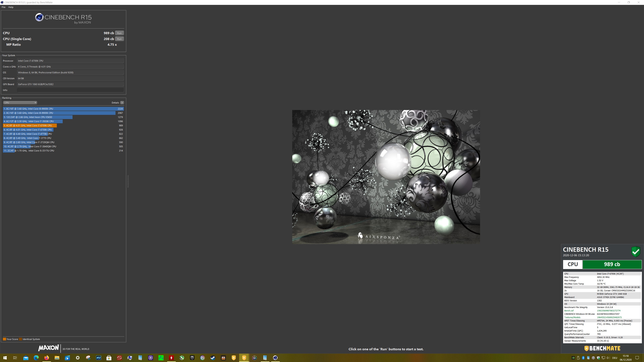Screen dimensions: 644x362
Task: Select ranking row Xeon CPU X5650
Action: [63, 117]
